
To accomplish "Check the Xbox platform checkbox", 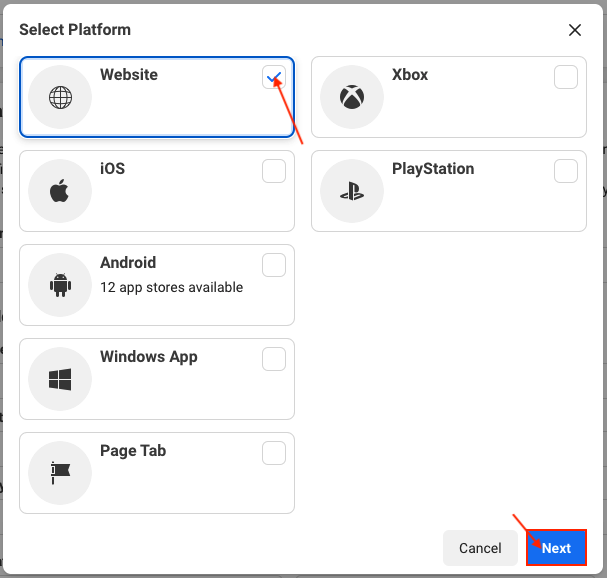I will coord(566,77).
